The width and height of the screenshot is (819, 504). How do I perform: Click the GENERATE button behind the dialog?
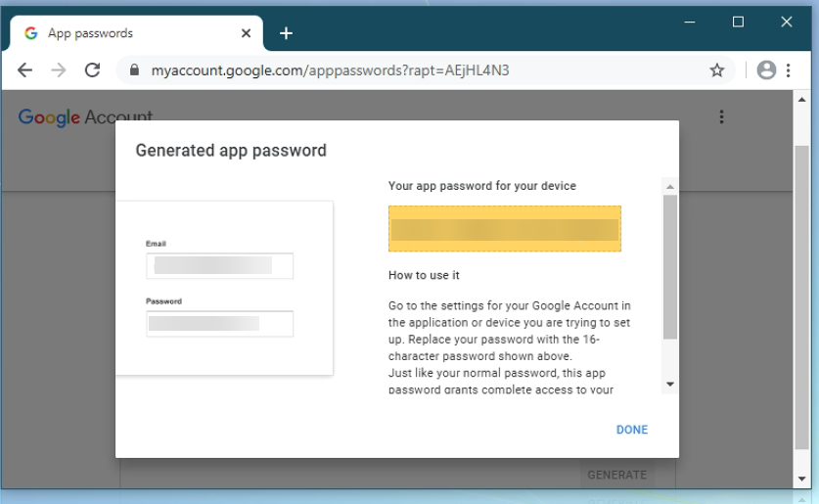click(616, 475)
